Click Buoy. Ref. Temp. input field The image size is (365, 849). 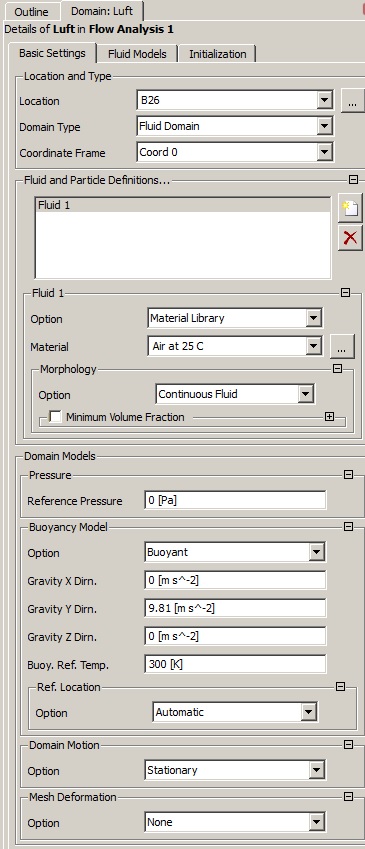pyautogui.click(x=235, y=664)
